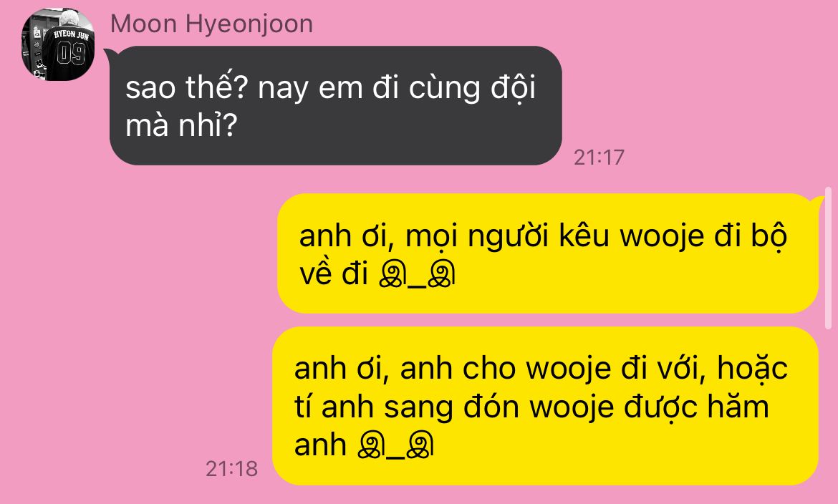Click the 21:17 timestamp
838x504 pixels.
[599, 157]
